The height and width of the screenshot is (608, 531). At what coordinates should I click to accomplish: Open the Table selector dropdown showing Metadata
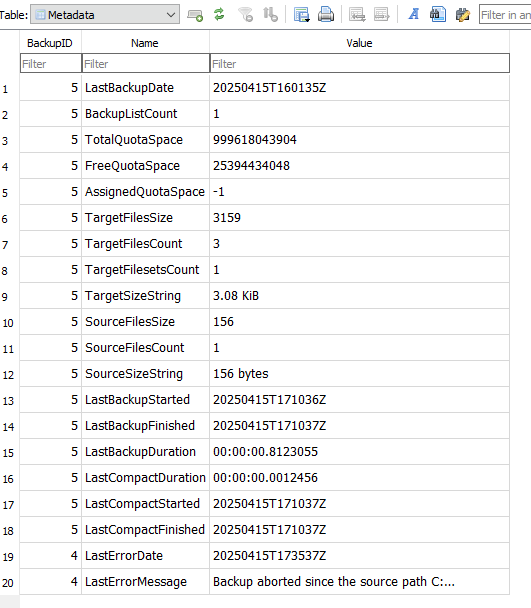[105, 15]
